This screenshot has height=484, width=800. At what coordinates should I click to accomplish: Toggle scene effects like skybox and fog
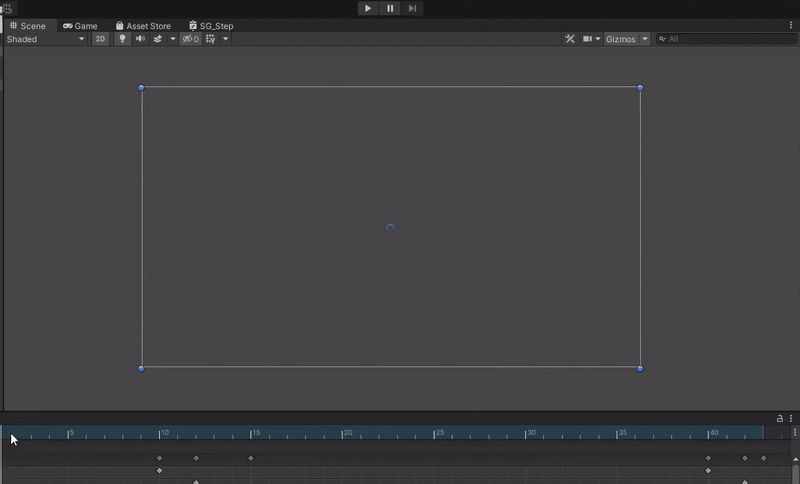pos(158,39)
